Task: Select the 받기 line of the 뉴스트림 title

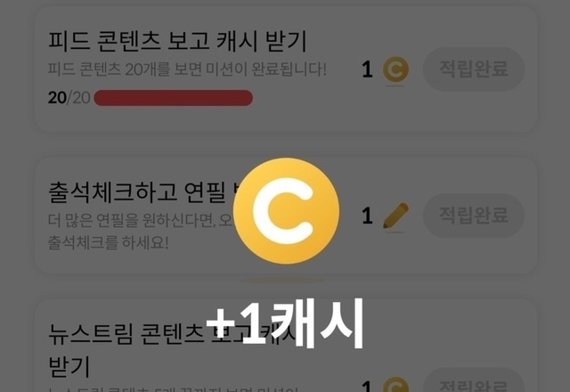Action: (69, 366)
